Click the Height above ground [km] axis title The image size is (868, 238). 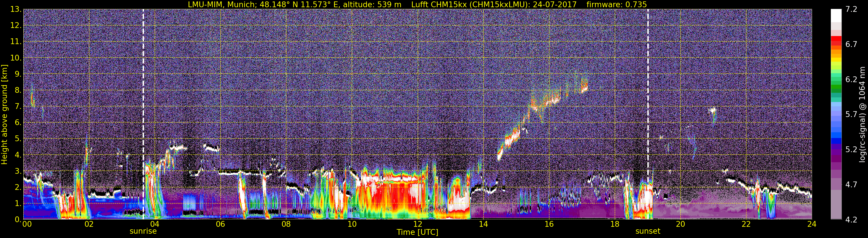(x=4, y=115)
